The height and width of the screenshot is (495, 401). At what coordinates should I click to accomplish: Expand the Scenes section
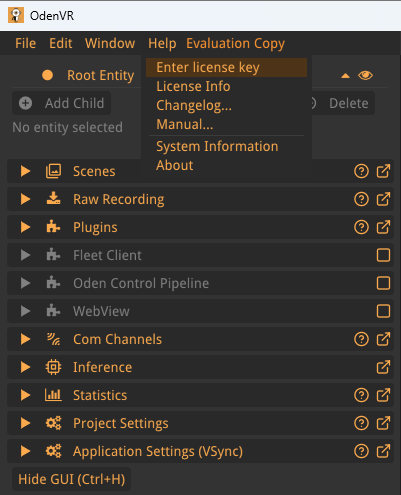click(x=25, y=171)
